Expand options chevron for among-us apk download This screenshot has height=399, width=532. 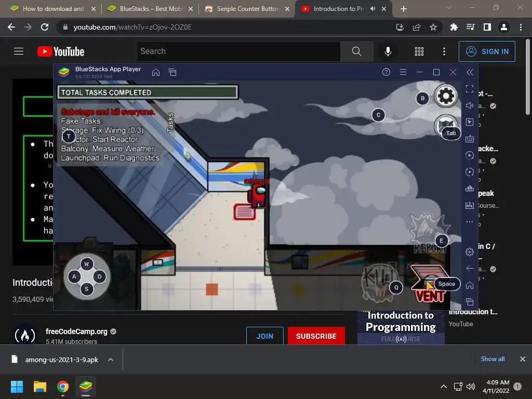pos(111,360)
